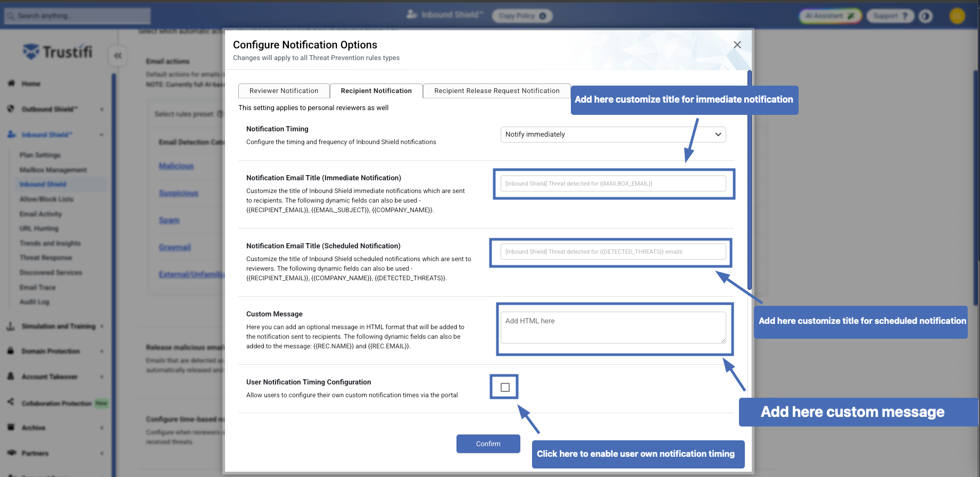Click the Account Takeover sidebar icon
Viewport: 980px width, 477px height.
pos(11,376)
